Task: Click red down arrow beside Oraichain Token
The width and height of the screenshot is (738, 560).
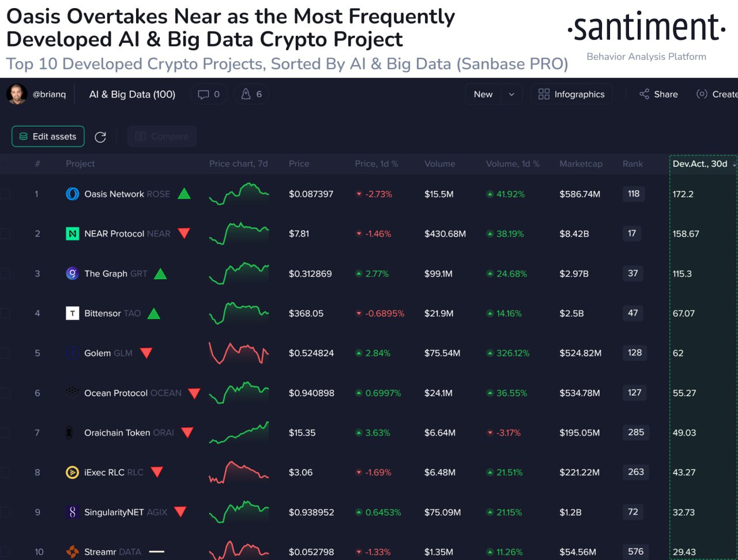Action: click(187, 433)
